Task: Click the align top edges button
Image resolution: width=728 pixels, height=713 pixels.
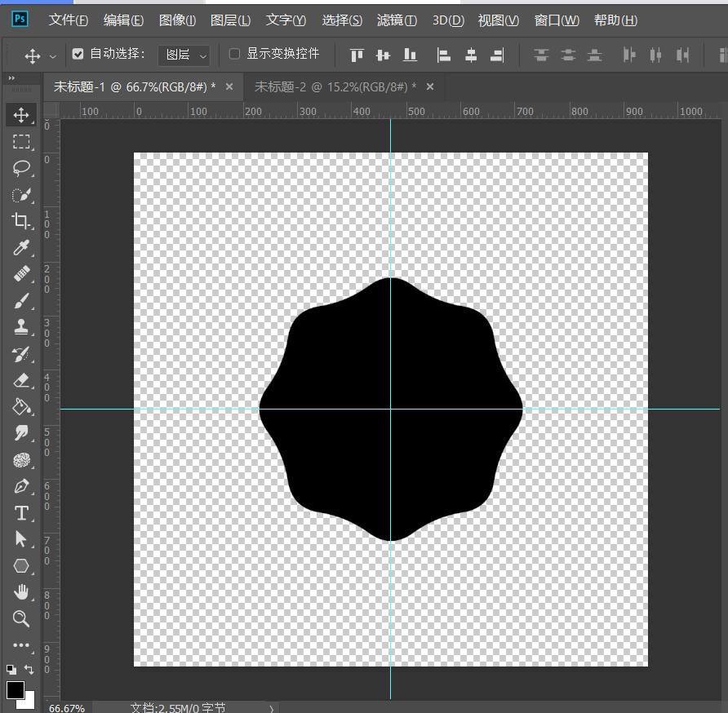Action: [x=357, y=55]
